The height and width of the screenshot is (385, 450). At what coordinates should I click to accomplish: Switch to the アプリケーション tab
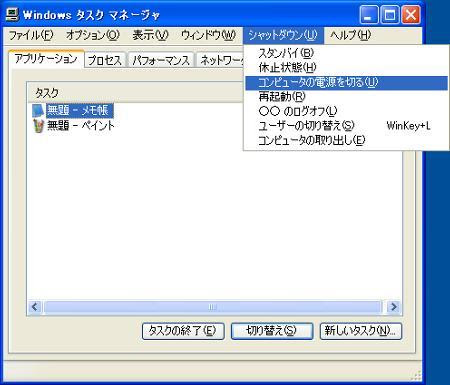pyautogui.click(x=46, y=59)
